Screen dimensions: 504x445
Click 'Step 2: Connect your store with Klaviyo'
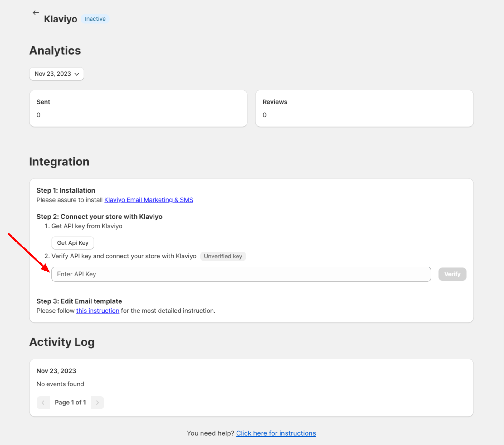100,217
